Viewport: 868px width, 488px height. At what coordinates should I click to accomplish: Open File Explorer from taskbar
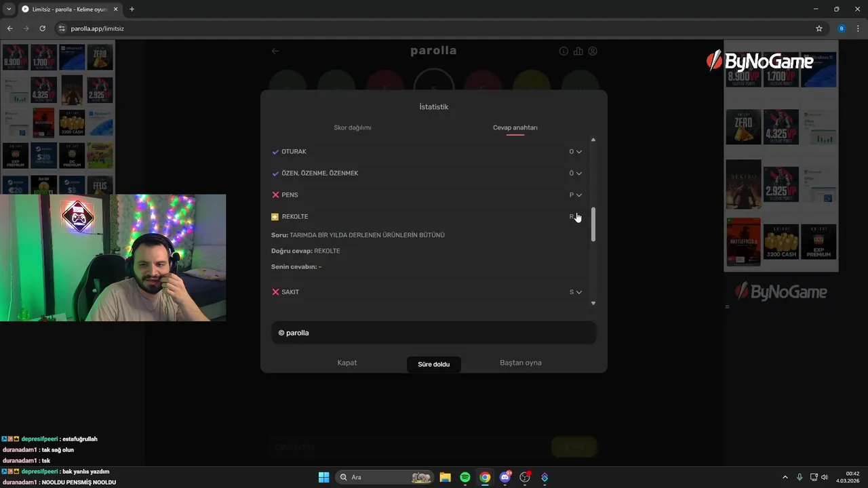[445, 477]
